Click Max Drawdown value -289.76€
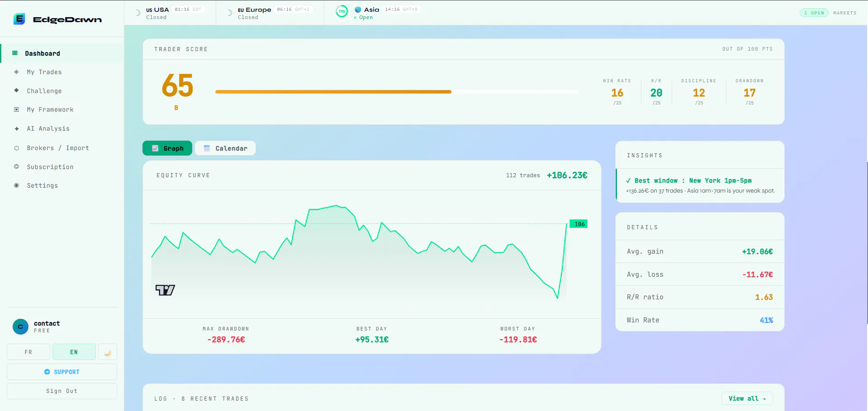This screenshot has width=868, height=411. pos(226,340)
